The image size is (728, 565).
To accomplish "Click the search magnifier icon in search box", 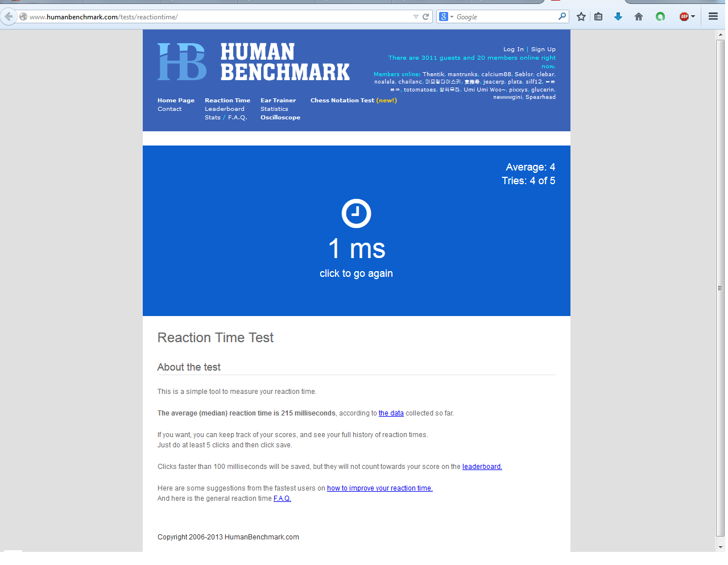I will [562, 16].
